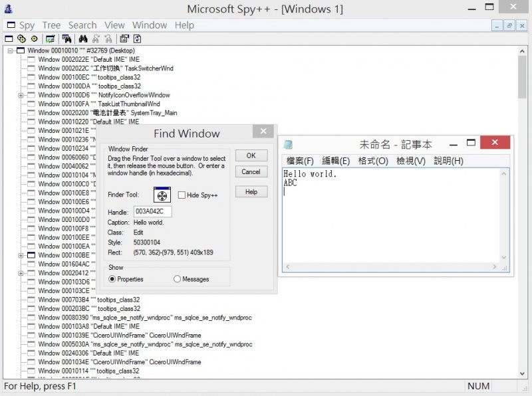
Task: Minimize the MDI child Windows 1 window
Action: (x=497, y=25)
